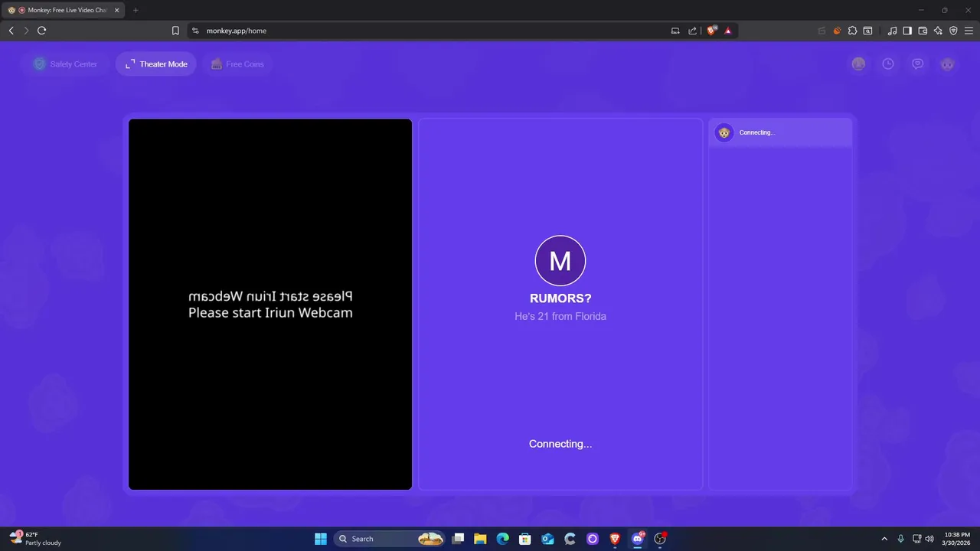Image resolution: width=980 pixels, height=551 pixels.
Task: Open Brave Shields panel
Action: click(711, 31)
